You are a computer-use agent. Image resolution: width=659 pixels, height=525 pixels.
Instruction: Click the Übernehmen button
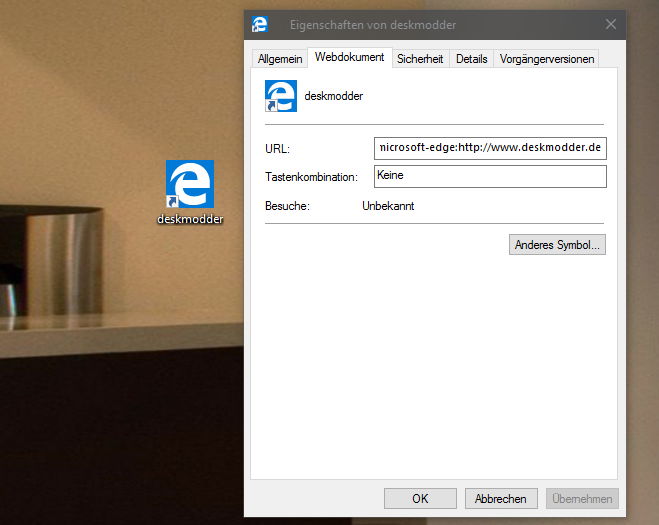[582, 499]
